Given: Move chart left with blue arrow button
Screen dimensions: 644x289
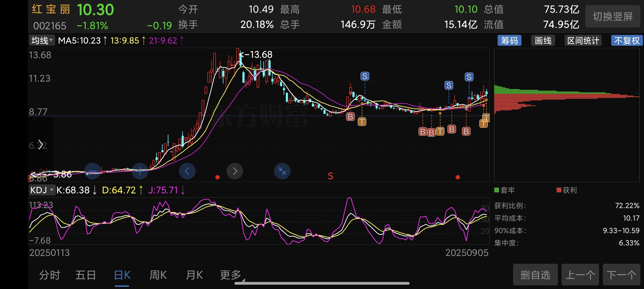Looking at the screenshot, I should tap(187, 171).
